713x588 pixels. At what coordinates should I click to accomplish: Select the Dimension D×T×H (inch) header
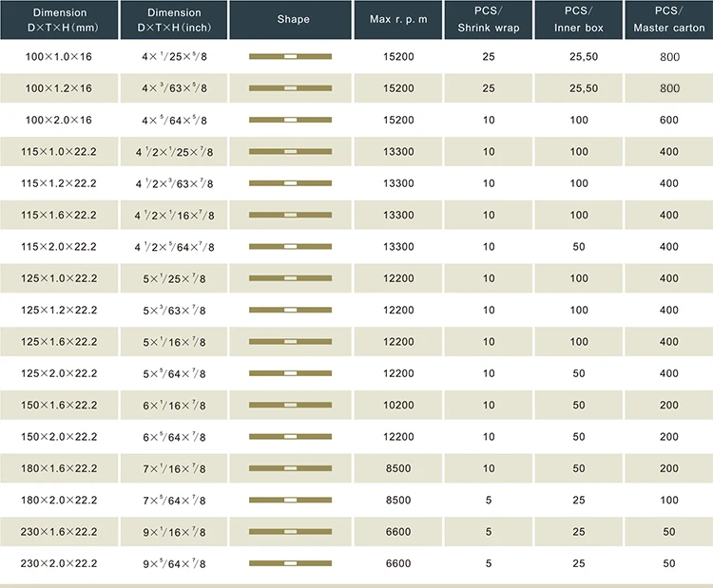pos(174,20)
